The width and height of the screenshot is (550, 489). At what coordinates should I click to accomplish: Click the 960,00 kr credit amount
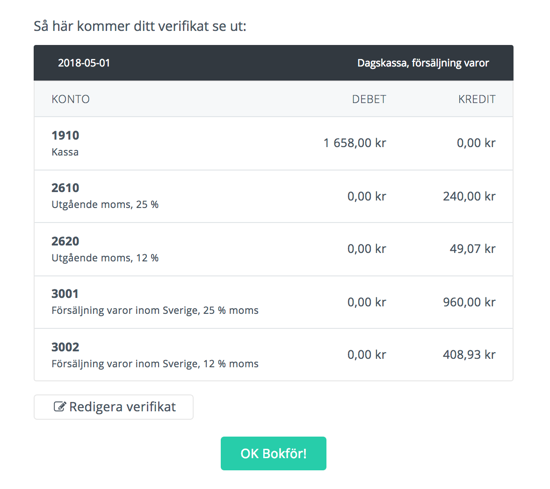tap(469, 302)
